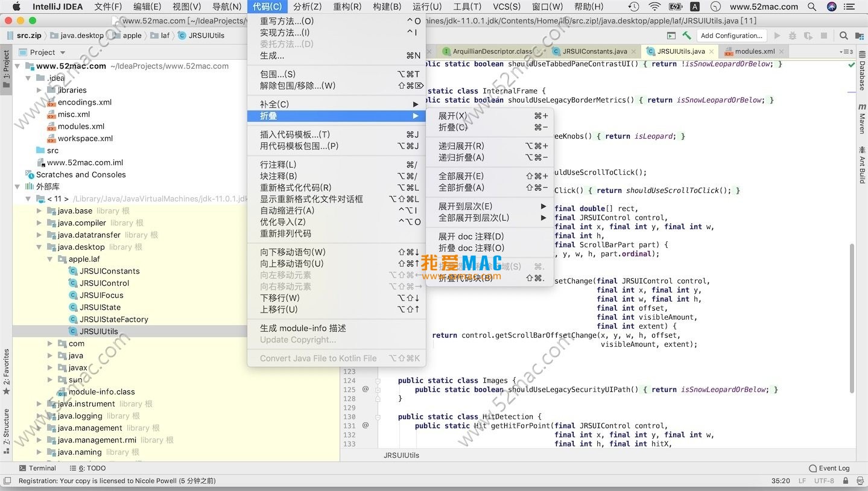Expand the java.base library node
The height and width of the screenshot is (491, 868).
click(x=40, y=211)
